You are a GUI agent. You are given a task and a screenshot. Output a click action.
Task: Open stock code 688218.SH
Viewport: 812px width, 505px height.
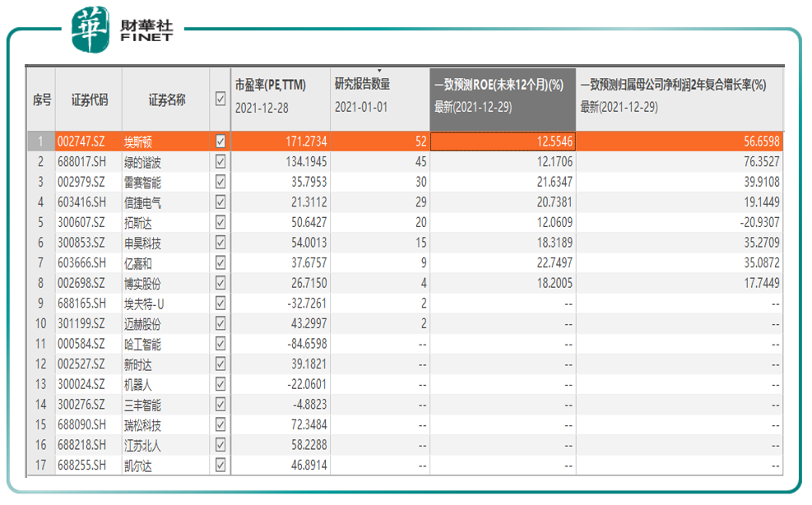[81, 445]
